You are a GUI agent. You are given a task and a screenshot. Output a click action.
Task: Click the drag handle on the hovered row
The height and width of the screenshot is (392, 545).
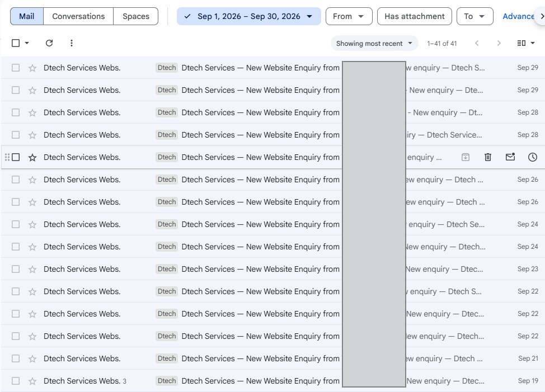7,157
